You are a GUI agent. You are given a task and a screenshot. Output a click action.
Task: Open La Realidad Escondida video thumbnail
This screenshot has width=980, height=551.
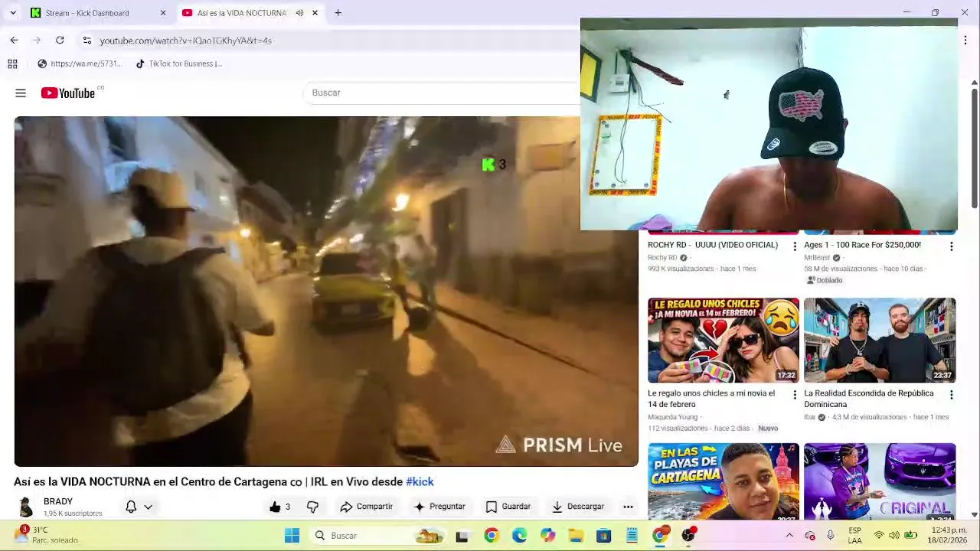click(880, 341)
